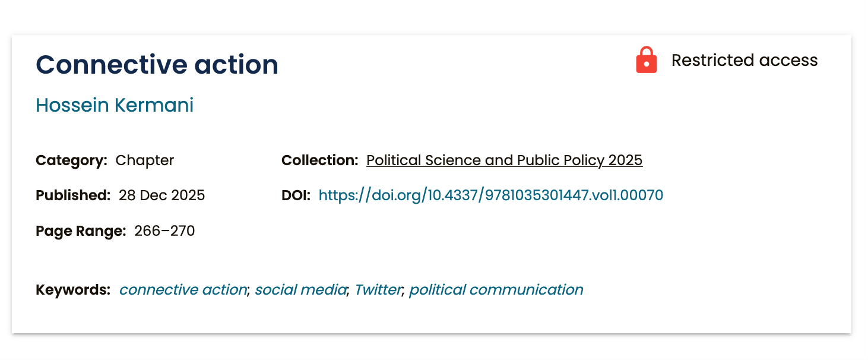Click the Page Range label
868x360 pixels.
pos(81,230)
